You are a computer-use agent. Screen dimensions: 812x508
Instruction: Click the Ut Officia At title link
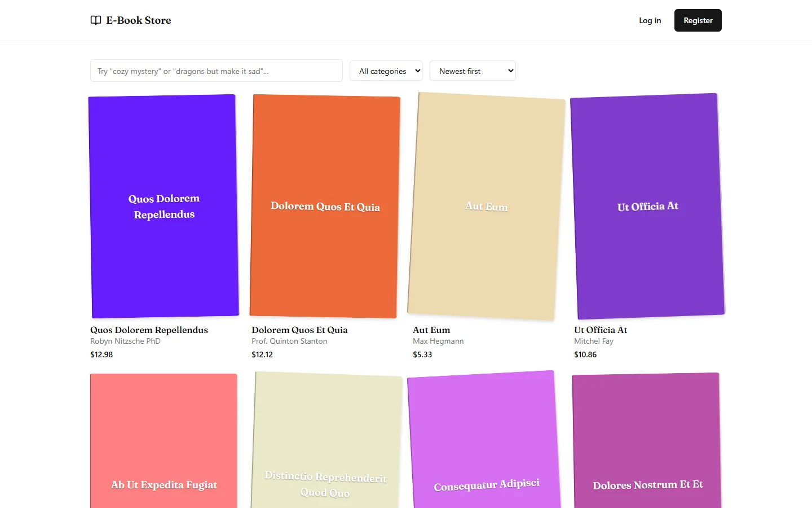pos(601,330)
